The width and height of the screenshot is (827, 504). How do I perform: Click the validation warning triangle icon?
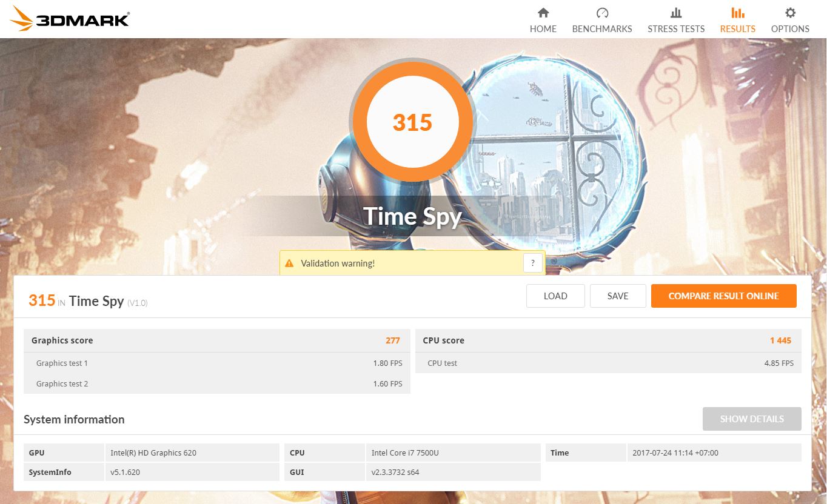289,264
